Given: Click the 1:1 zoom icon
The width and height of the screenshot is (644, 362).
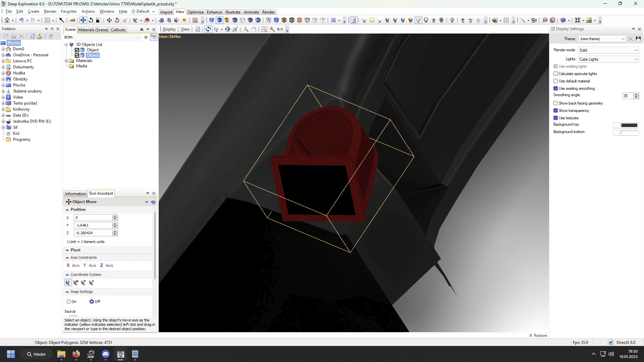Looking at the screenshot, I should (280, 29).
